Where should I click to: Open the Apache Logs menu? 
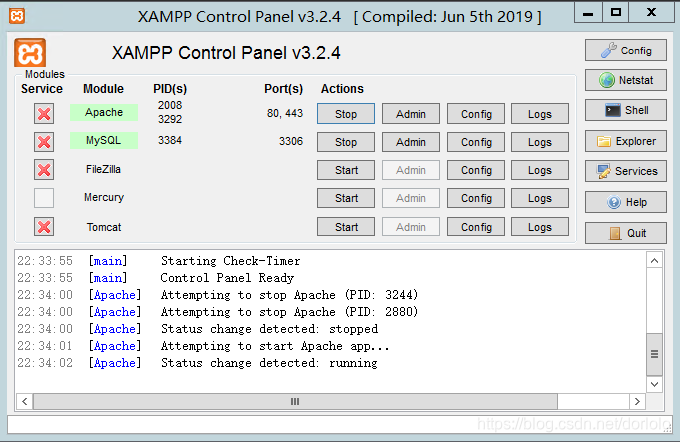[x=540, y=114]
